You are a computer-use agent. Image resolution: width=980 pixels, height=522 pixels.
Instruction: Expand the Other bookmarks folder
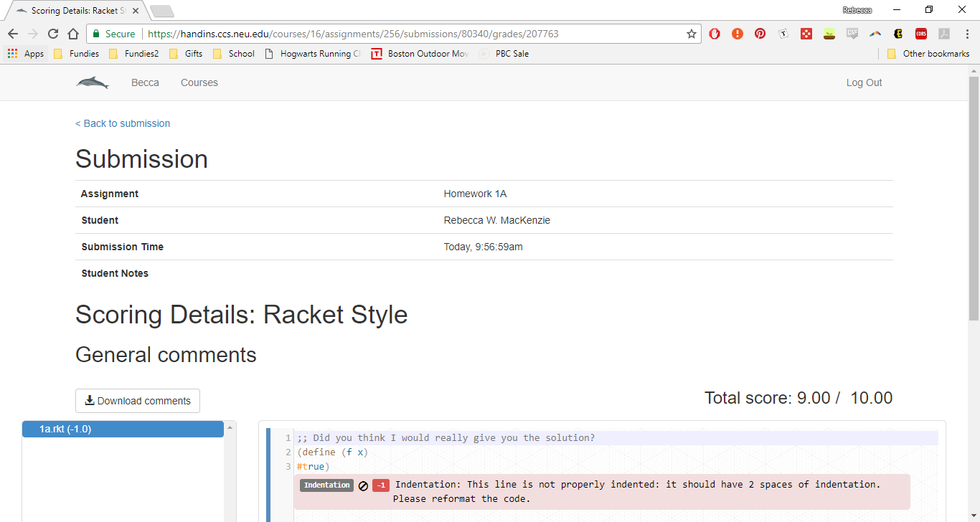pyautogui.click(x=928, y=54)
